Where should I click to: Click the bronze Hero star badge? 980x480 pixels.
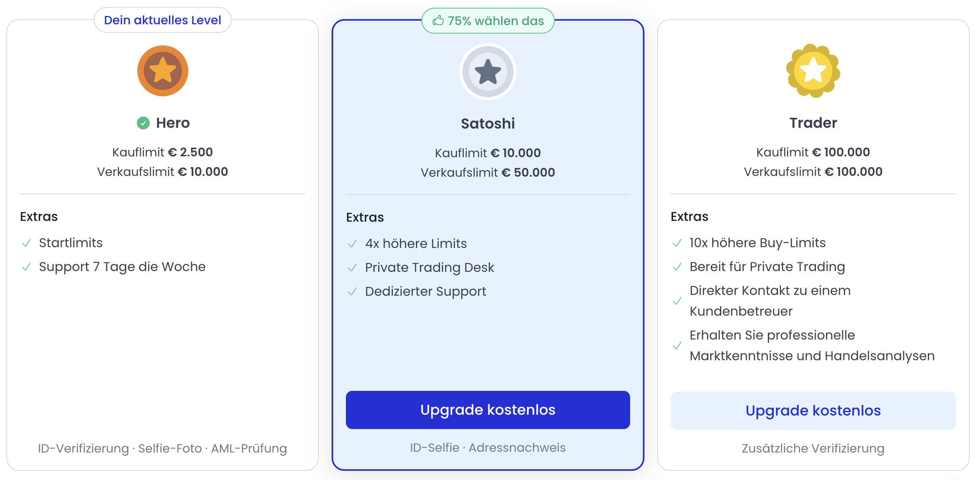tap(163, 71)
